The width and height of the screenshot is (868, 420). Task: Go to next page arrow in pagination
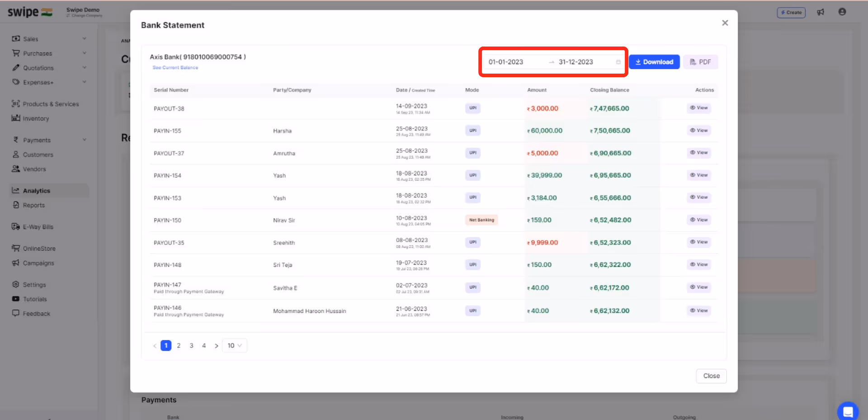[x=217, y=346]
